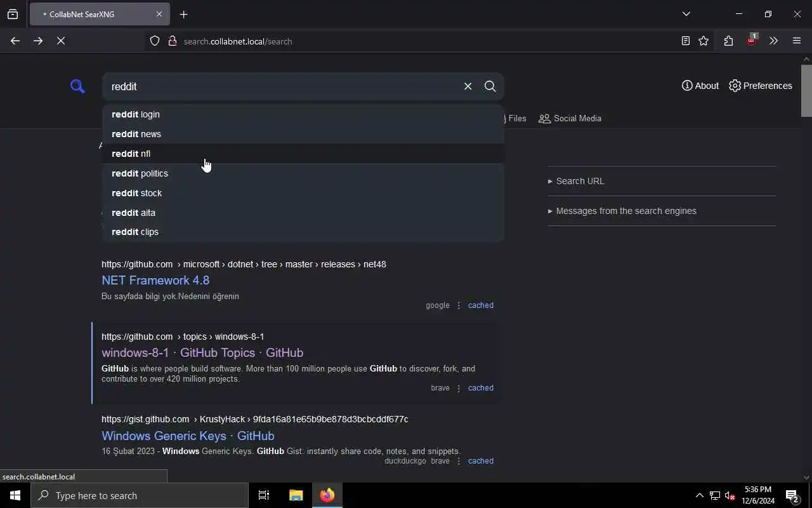Viewport: 812px width, 508px height.
Task: Click the taskbar search box
Action: 140,495
